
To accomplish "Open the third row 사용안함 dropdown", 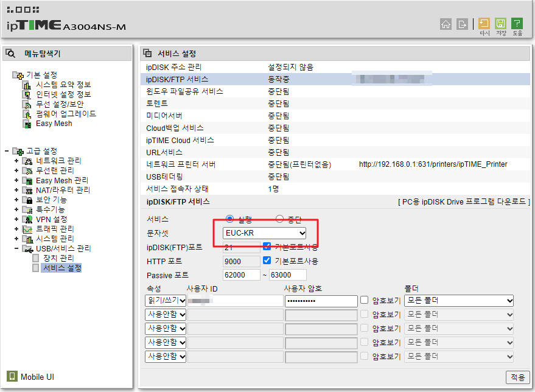I will point(166,329).
